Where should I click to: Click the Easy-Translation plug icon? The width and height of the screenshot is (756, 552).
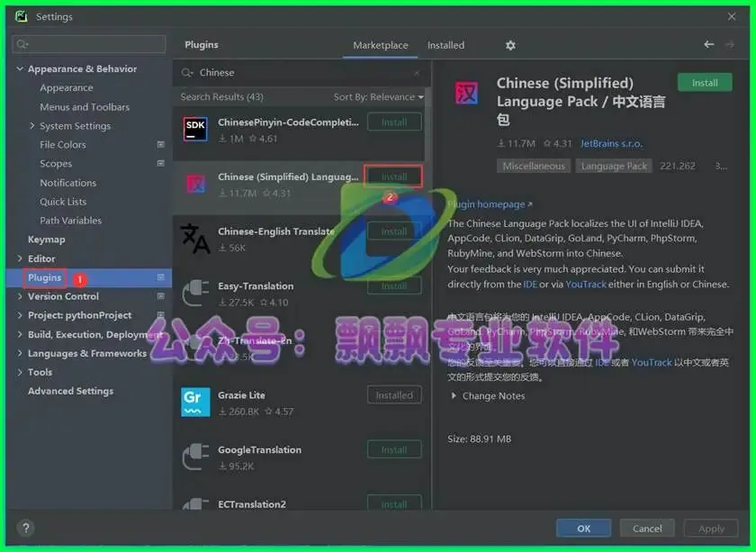(195, 293)
